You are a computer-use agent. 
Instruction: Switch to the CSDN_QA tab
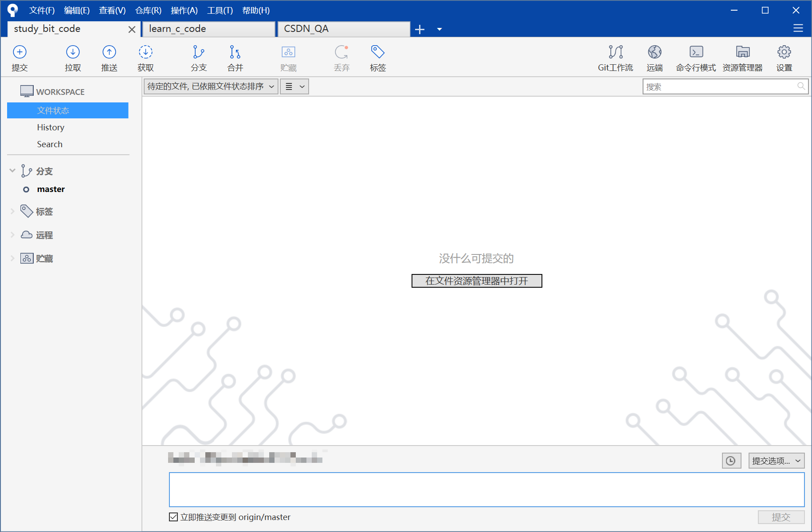pos(344,29)
